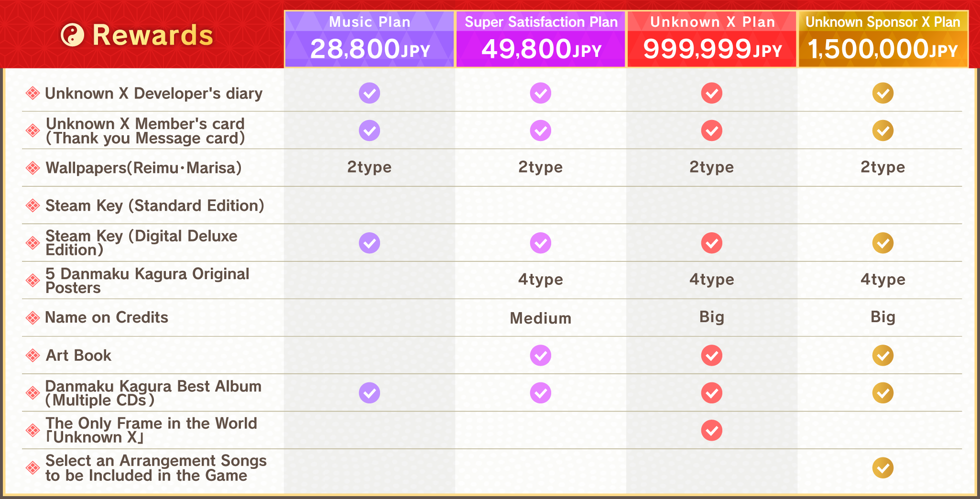Click the diamond icon by Select an Arrangement Songs
Screen dimensions: 980x499
(x=33, y=468)
